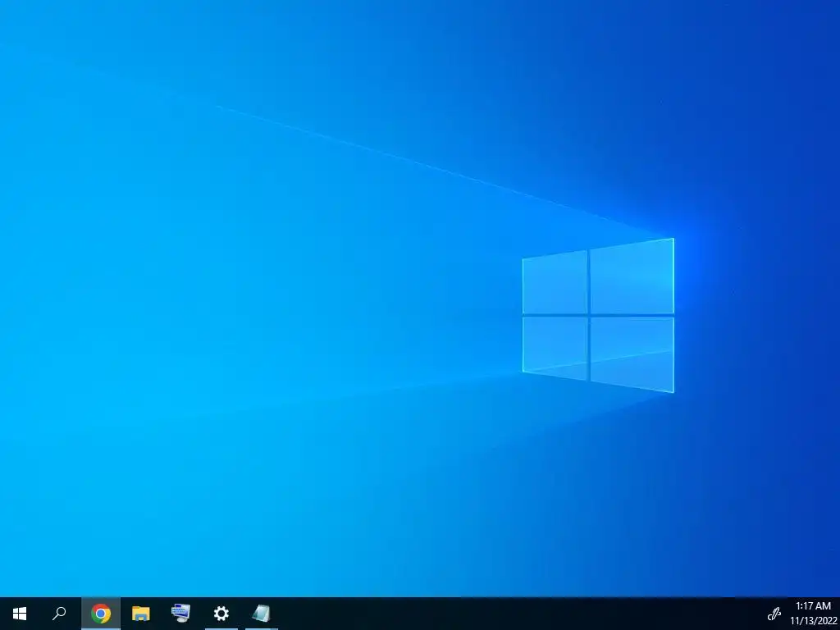840x630 pixels.
Task: Switch to the notepad app on taskbar
Action: pyautogui.click(x=262, y=614)
